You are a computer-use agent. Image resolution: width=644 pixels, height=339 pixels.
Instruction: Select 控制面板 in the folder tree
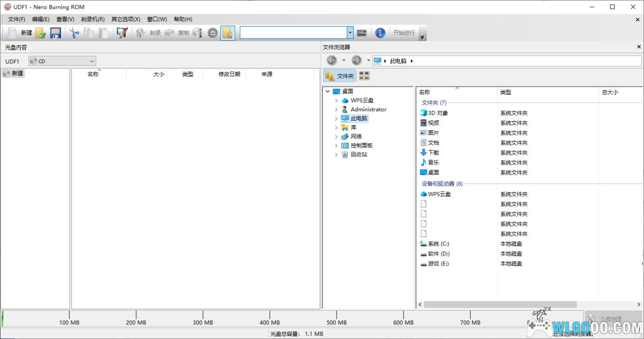point(362,145)
